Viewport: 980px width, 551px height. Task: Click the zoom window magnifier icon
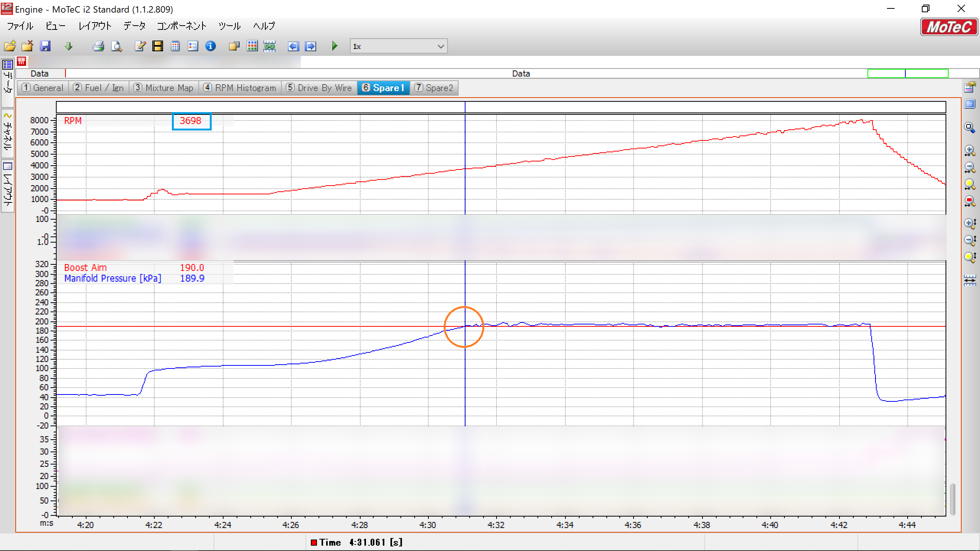point(969,127)
